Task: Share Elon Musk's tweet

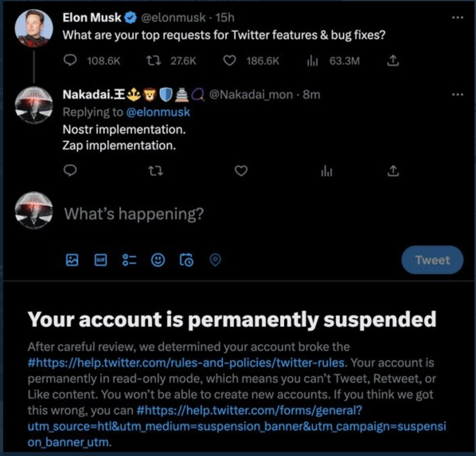Action: 392,61
